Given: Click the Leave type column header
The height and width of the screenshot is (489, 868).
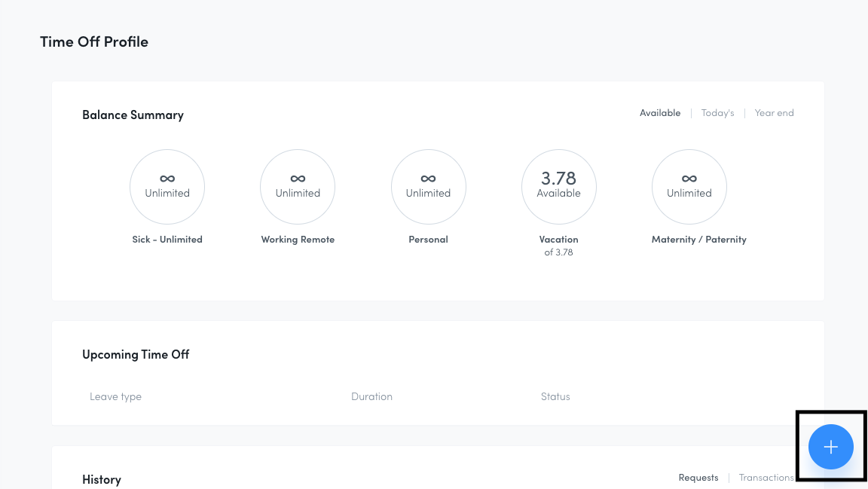Looking at the screenshot, I should (x=116, y=396).
